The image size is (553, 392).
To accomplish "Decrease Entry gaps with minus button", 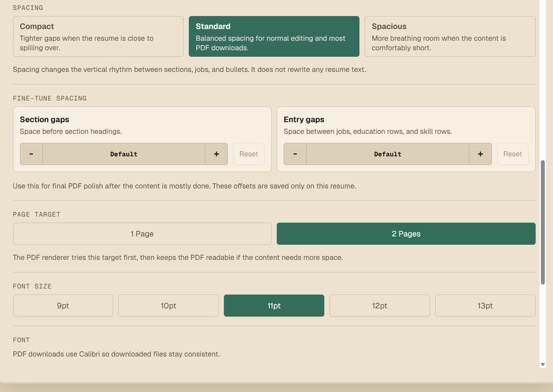I will (295, 154).
